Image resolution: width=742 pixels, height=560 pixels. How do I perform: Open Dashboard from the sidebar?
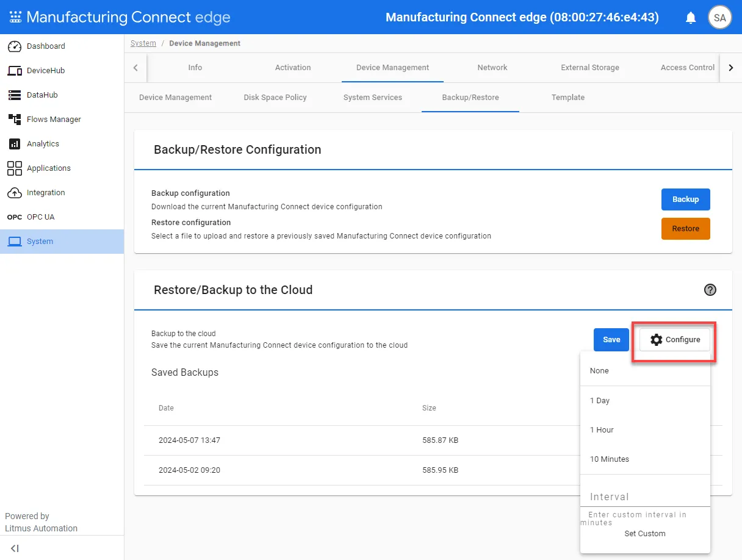(x=62, y=46)
